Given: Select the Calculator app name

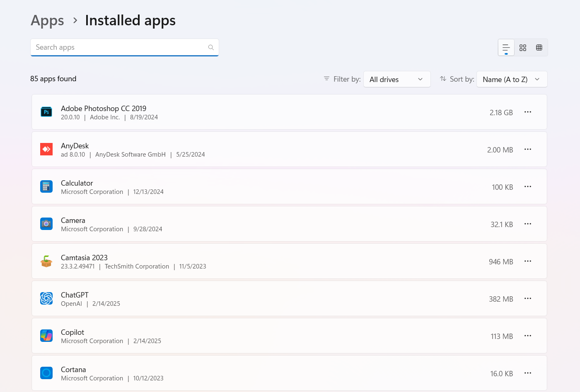Looking at the screenshot, I should [x=77, y=183].
